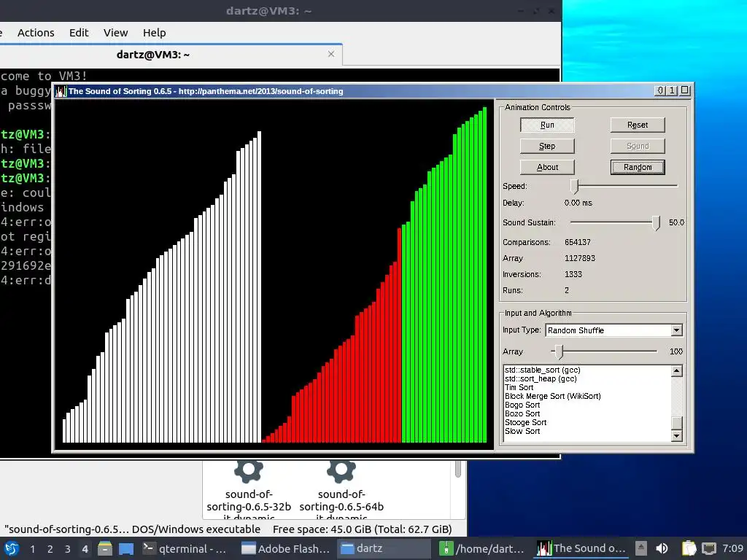Viewport: 747px width, 560px height.
Task: Click the Sound Sustain slider handle
Action: pyautogui.click(x=656, y=222)
